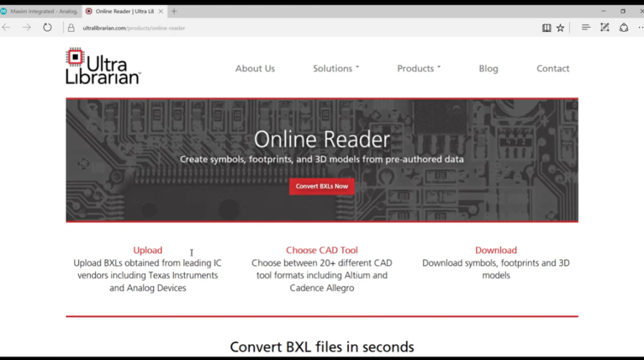Close the Online Reader tab

161,11
